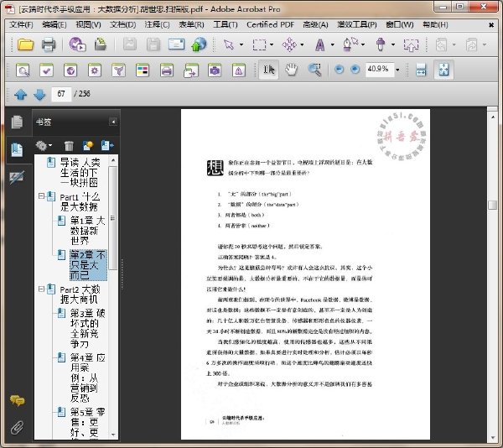The width and height of the screenshot is (503, 448).
Task: Collapse the Part2 bookmark tree node
Action: 41,289
